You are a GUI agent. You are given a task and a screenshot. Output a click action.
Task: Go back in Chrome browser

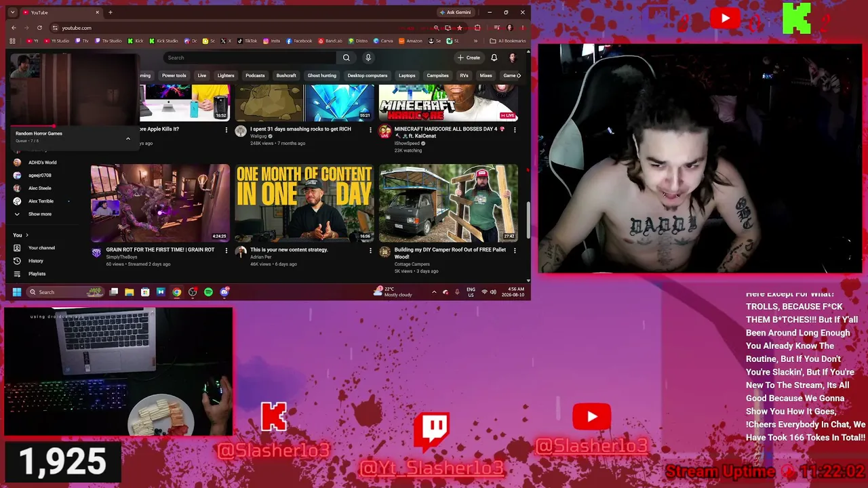tap(14, 28)
